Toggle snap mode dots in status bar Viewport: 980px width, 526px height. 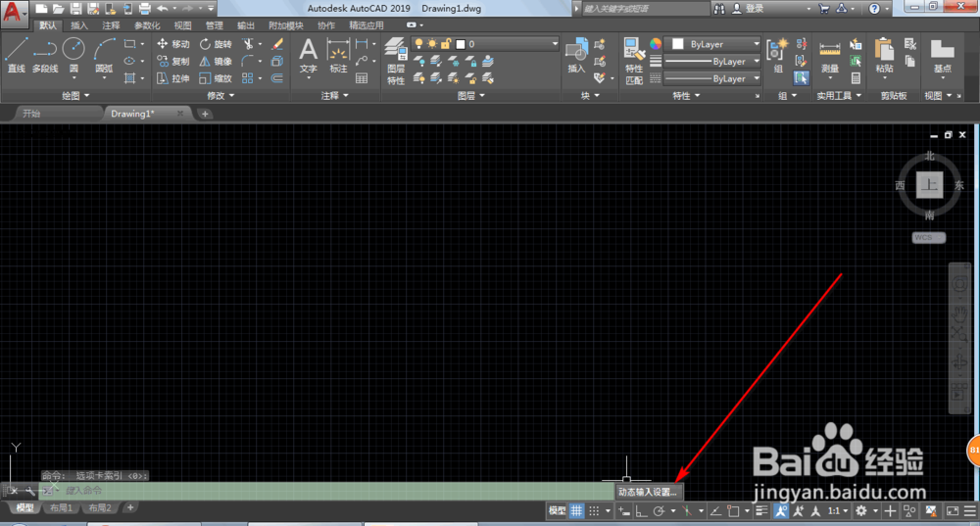[594, 511]
